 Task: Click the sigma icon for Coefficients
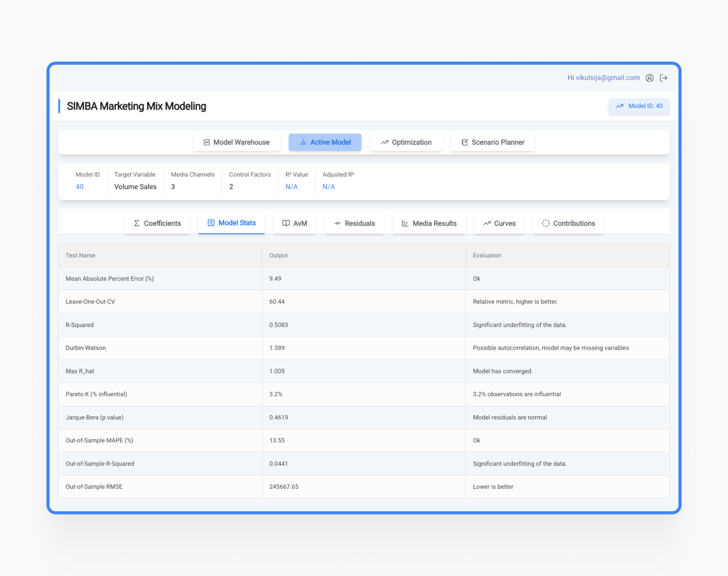point(136,223)
